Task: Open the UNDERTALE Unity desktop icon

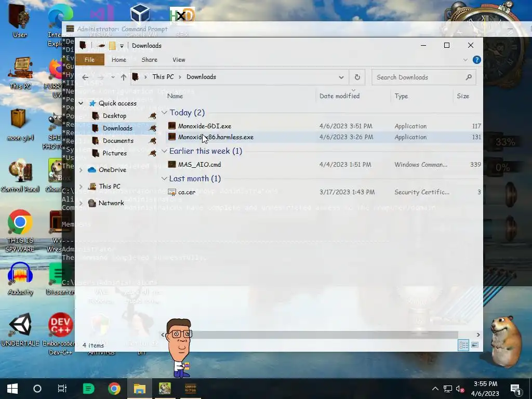Action: tap(20, 329)
